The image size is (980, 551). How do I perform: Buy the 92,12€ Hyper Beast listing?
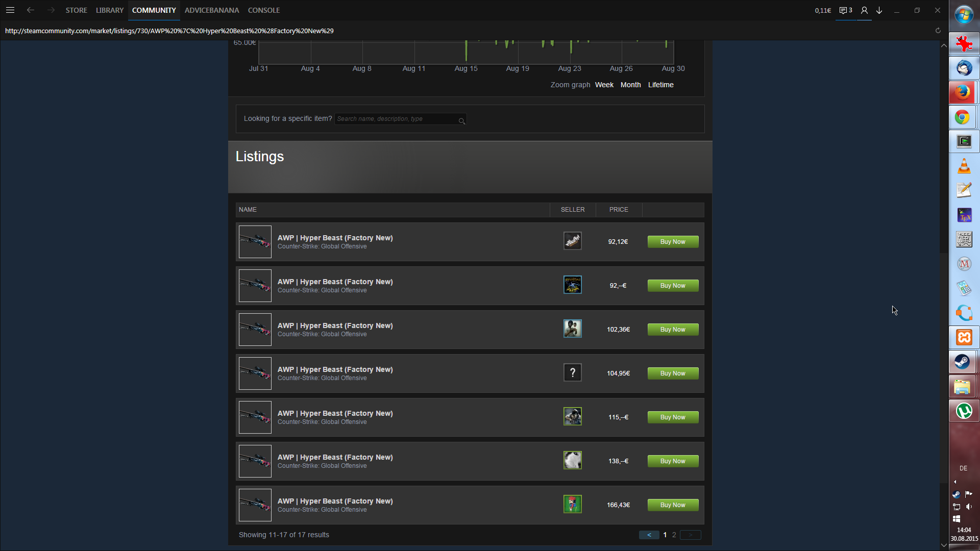pyautogui.click(x=673, y=242)
